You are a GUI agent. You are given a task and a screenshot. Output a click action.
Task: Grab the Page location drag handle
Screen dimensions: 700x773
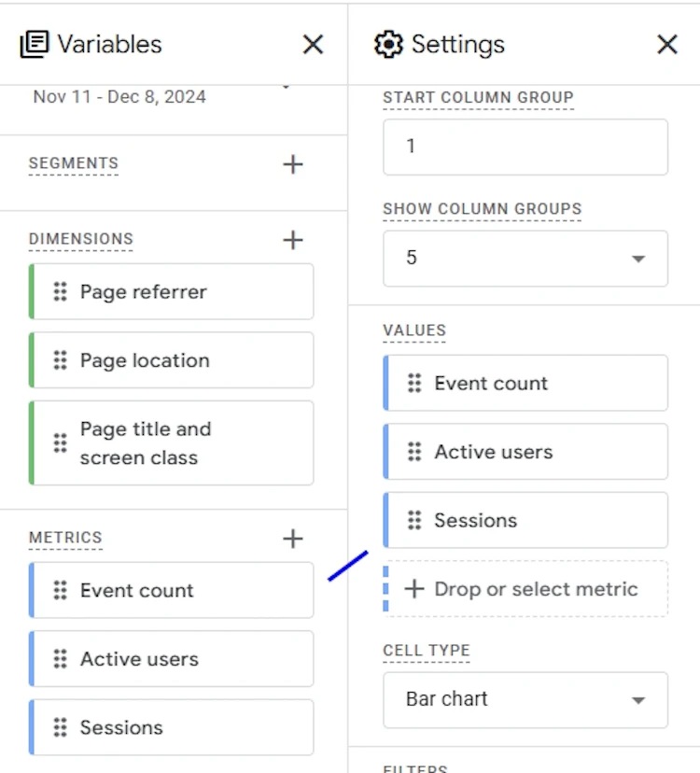coord(60,359)
